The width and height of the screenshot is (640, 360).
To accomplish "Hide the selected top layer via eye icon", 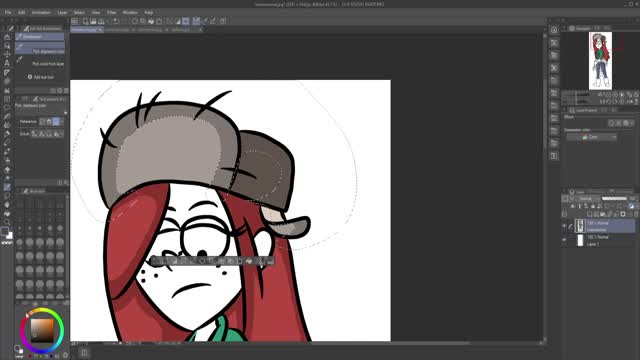I will pyautogui.click(x=564, y=226).
